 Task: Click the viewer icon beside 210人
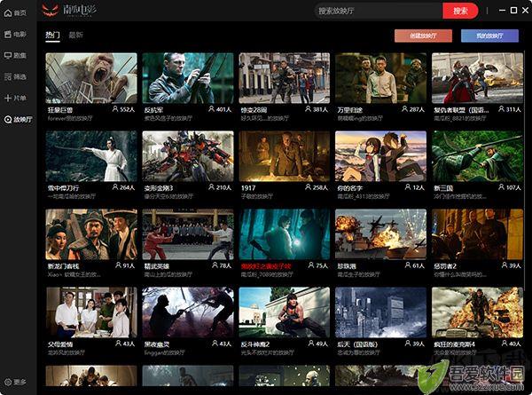coord(211,187)
